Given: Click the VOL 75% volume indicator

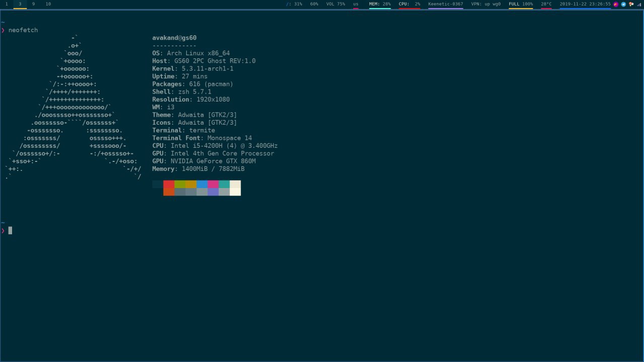Looking at the screenshot, I should point(336,4).
